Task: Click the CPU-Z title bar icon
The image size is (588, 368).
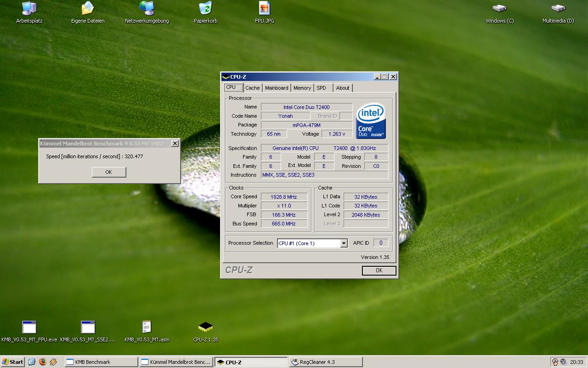Action: point(226,77)
